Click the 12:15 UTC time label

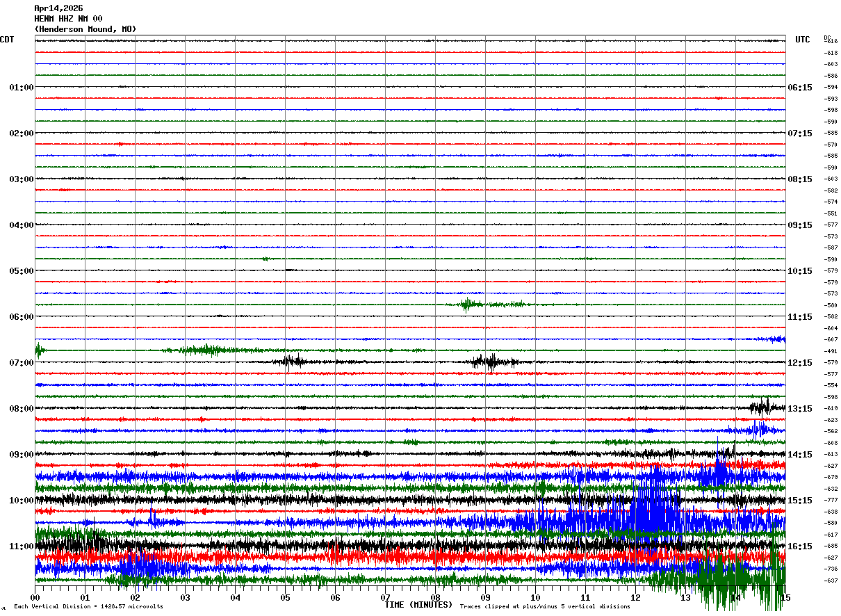[800, 363]
